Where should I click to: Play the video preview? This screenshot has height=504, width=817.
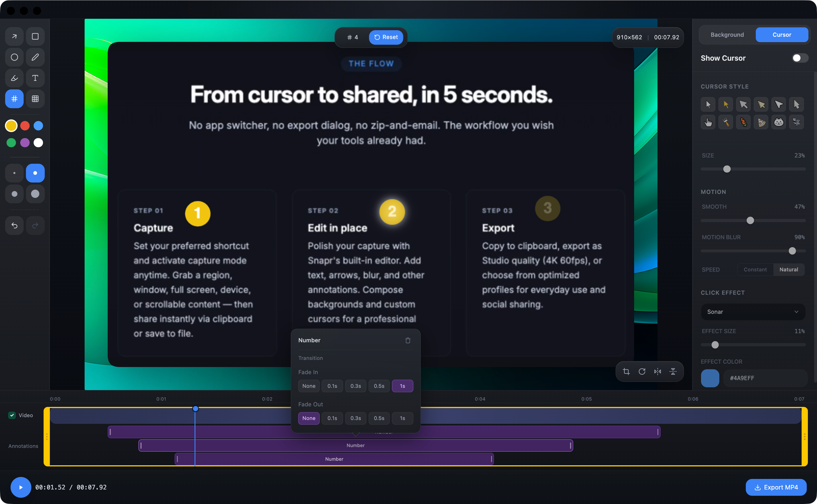click(x=21, y=487)
